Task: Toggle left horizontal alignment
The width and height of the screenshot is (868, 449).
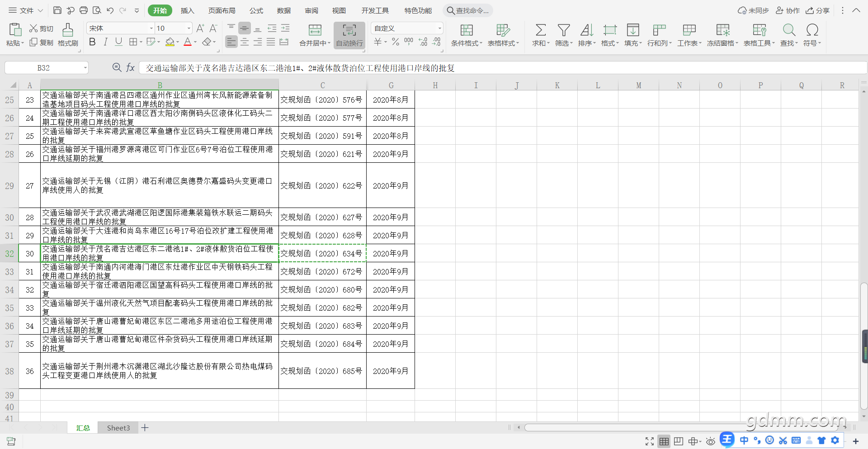Action: [x=231, y=42]
